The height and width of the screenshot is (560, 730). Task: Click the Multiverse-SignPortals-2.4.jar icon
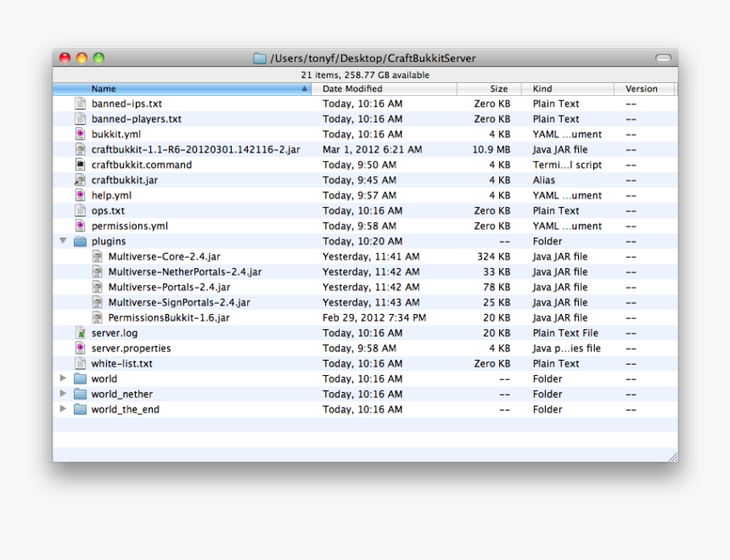coord(97,302)
